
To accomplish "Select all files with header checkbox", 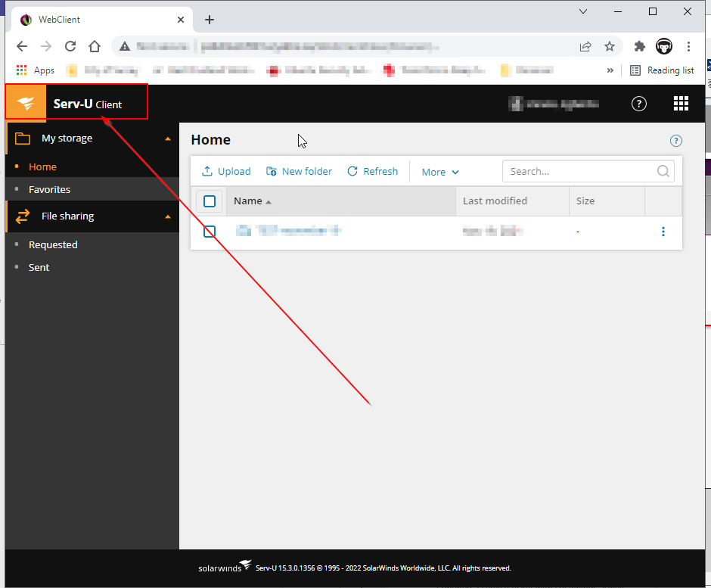I will [x=210, y=201].
